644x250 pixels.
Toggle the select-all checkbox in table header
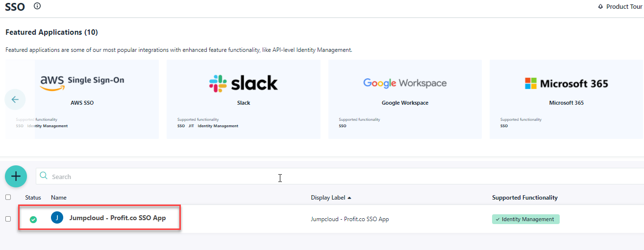8,197
